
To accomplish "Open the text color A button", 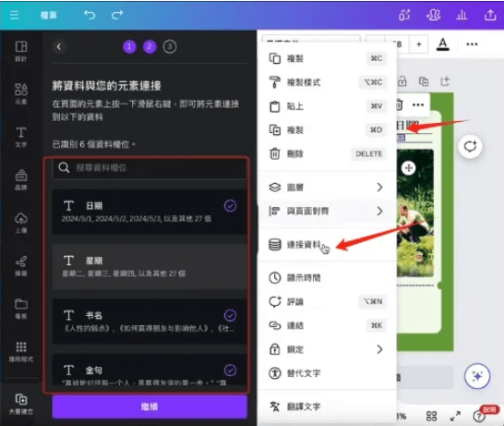I will pos(442,44).
